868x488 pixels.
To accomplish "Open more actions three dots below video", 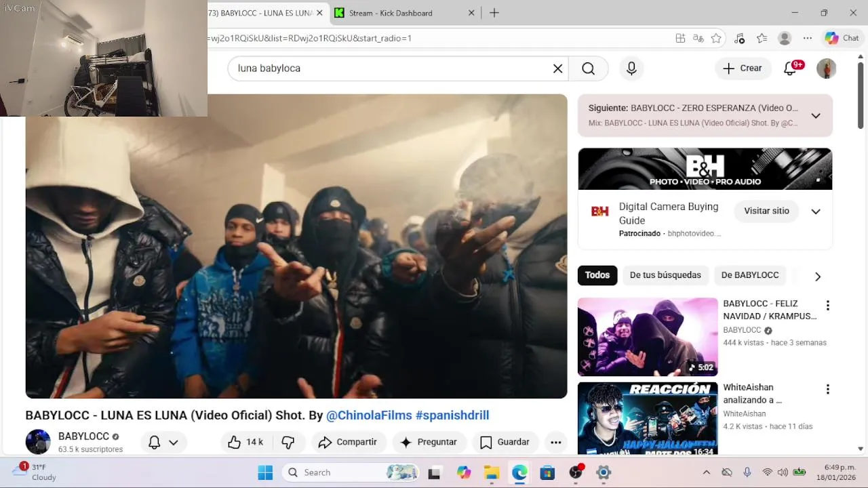I will tap(555, 442).
